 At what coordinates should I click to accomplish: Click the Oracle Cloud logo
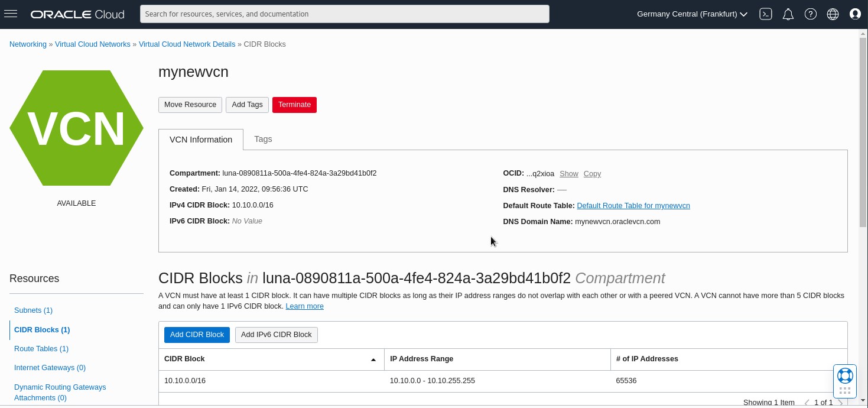tap(77, 14)
